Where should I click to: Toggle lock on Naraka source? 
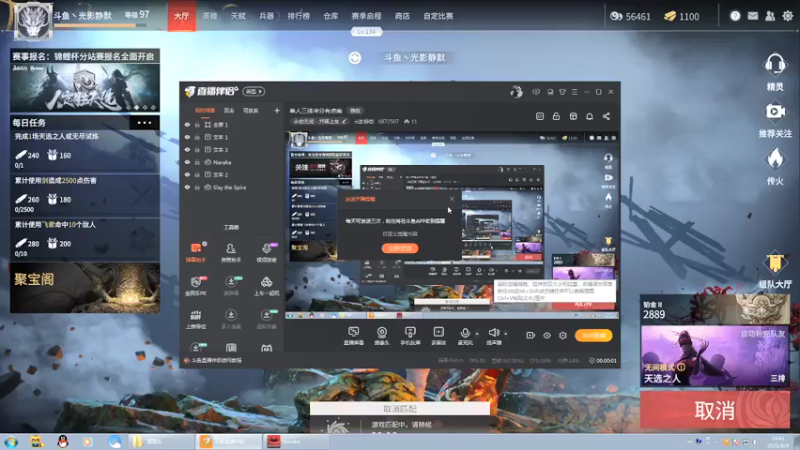tap(197, 162)
